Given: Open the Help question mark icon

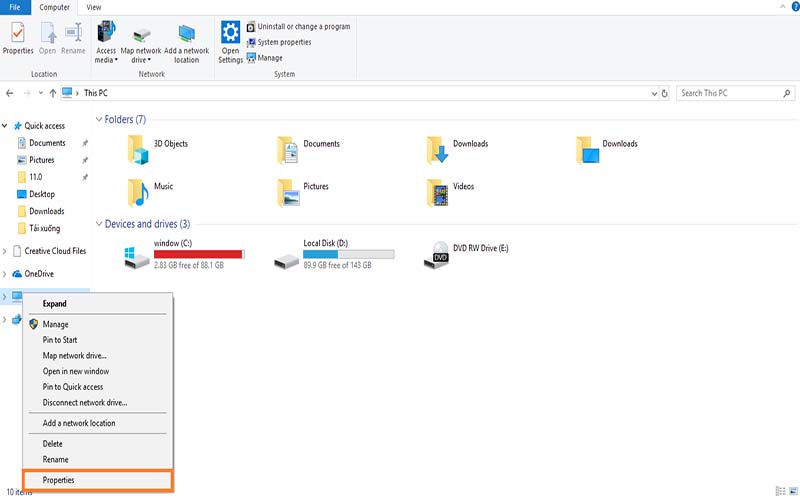Looking at the screenshot, I should pos(795,7).
